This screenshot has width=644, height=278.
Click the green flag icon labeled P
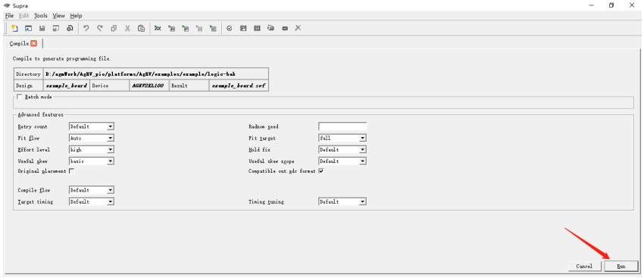[x=185, y=28]
